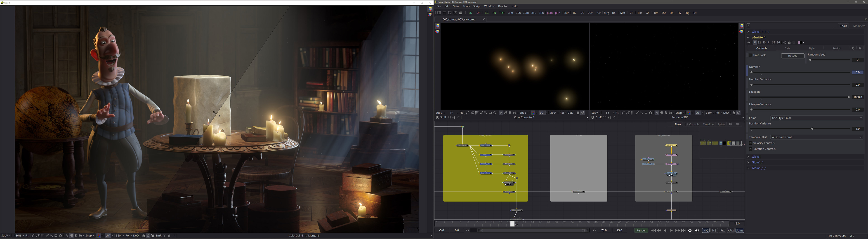
Task: Toggle A buffer in ColorCorrector1 viewer
Action: point(501,113)
